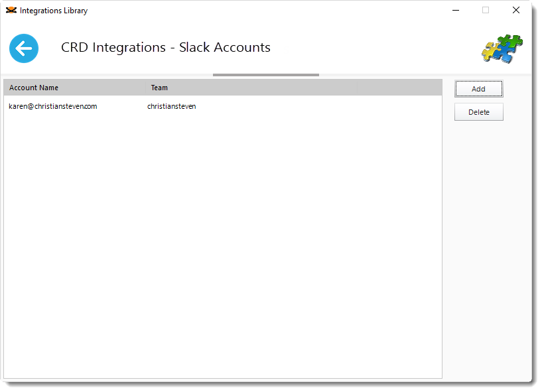Viewport: 542px width, 392px height.
Task: Select the karen@christiansteven.com account row
Action: tap(223, 106)
